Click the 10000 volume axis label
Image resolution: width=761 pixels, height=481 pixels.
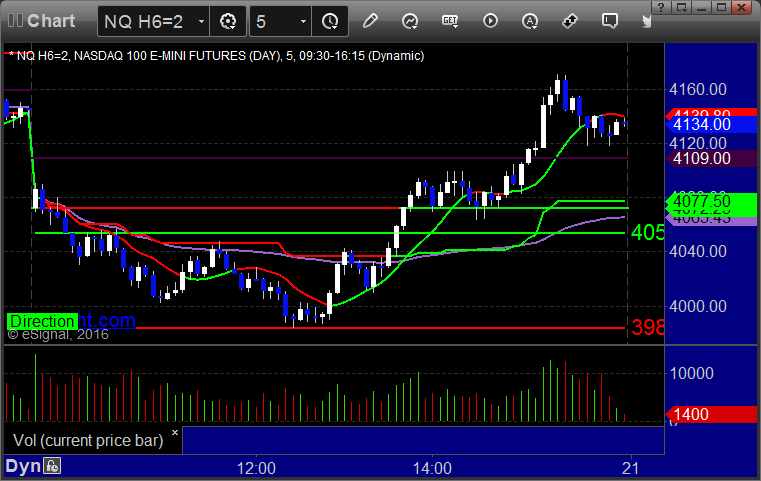(691, 373)
